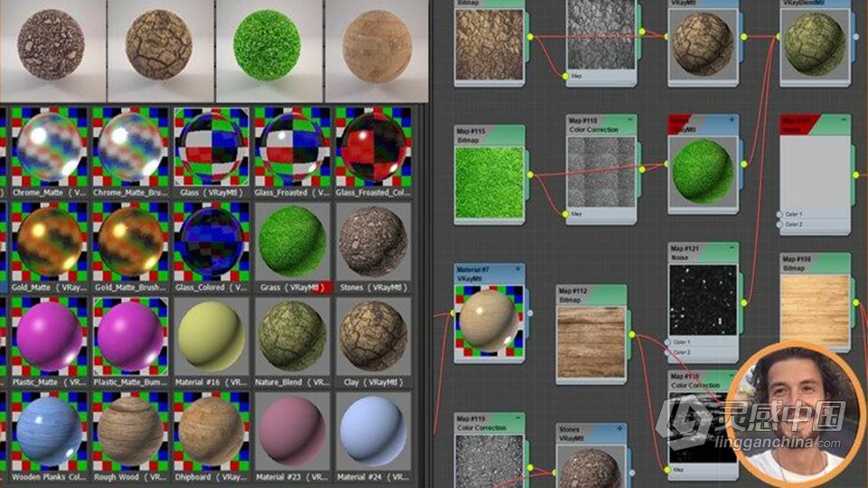This screenshot has width=868, height=488.
Task: Select the Wooden Planks Col... material slot
Action: (x=49, y=437)
